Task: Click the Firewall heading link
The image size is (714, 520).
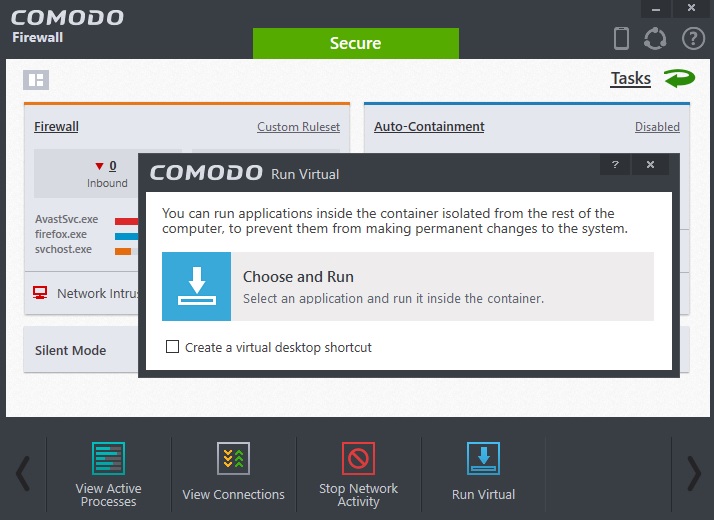Action: point(56,127)
